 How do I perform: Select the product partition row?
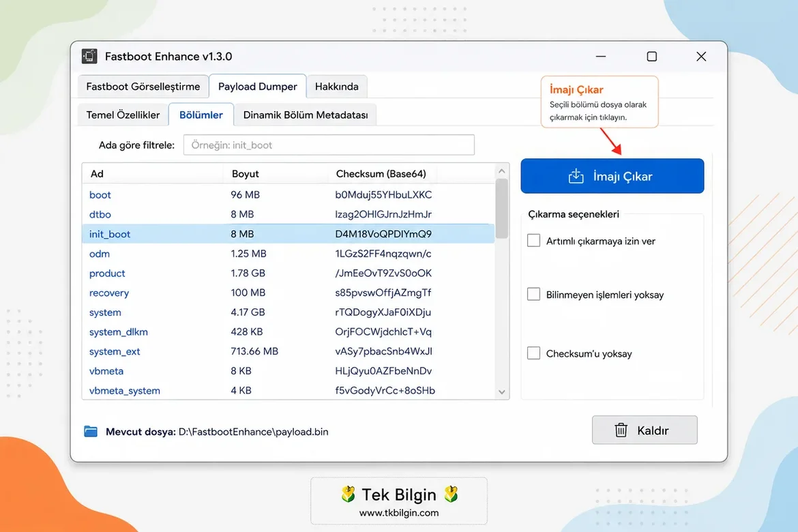click(288, 274)
